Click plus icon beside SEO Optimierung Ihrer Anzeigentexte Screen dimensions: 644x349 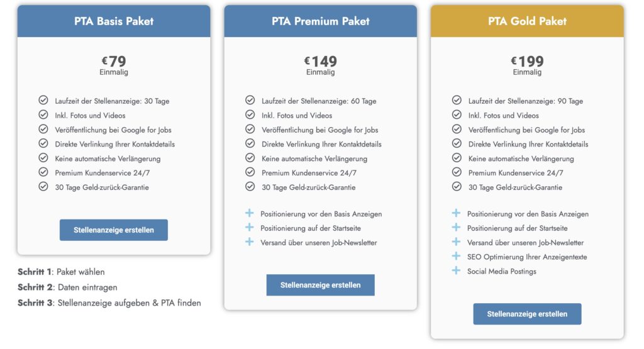click(x=456, y=256)
